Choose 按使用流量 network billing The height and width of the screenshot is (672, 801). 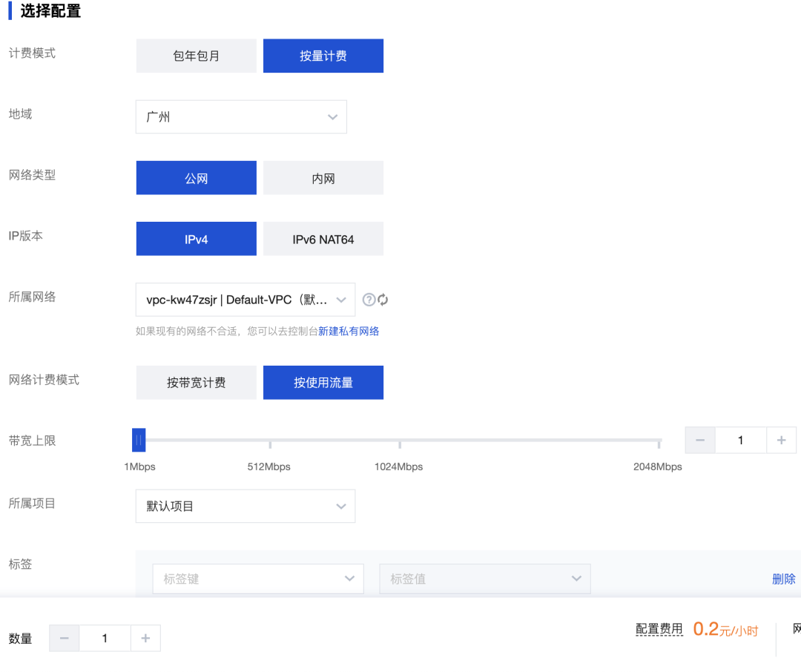point(323,382)
